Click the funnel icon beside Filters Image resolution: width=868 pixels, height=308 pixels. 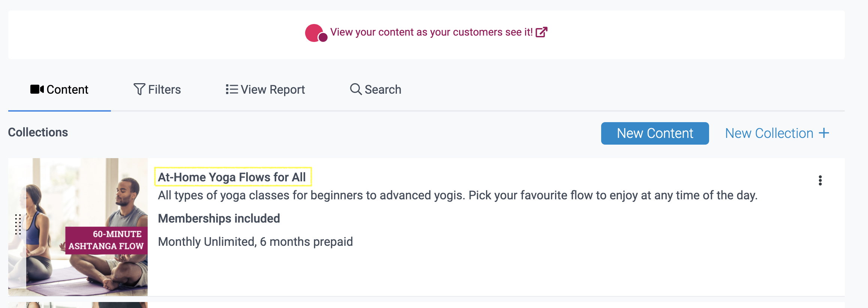click(x=139, y=89)
